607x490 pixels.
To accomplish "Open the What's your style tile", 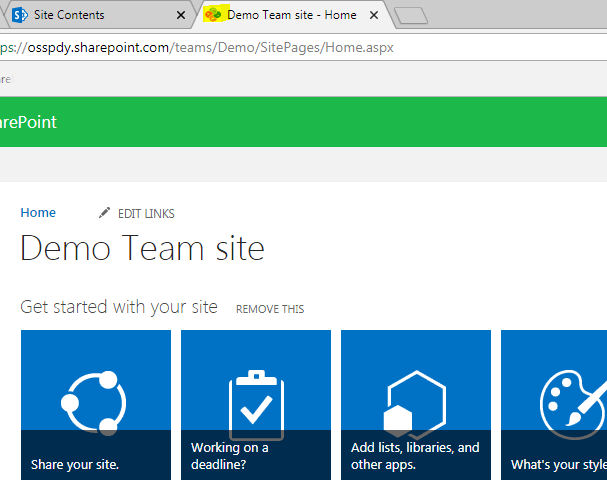I will point(554,405).
